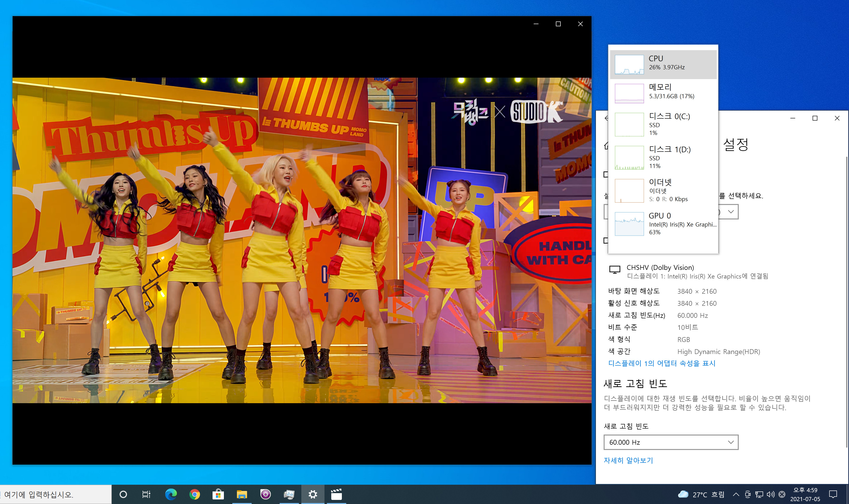Click the Movies & TV clapperboard icon

tap(336, 494)
